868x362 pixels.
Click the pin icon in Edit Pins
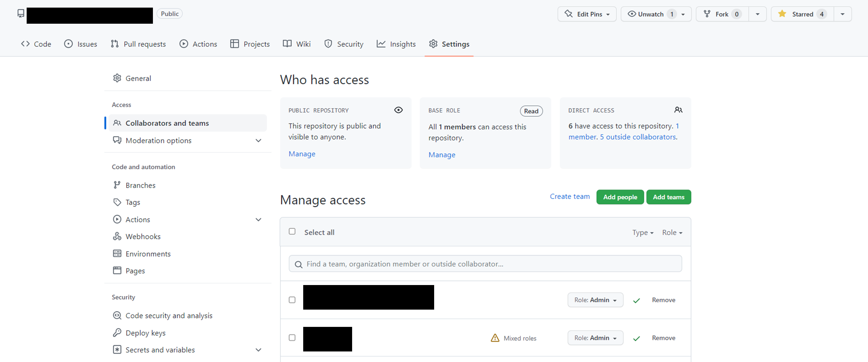[x=568, y=14]
